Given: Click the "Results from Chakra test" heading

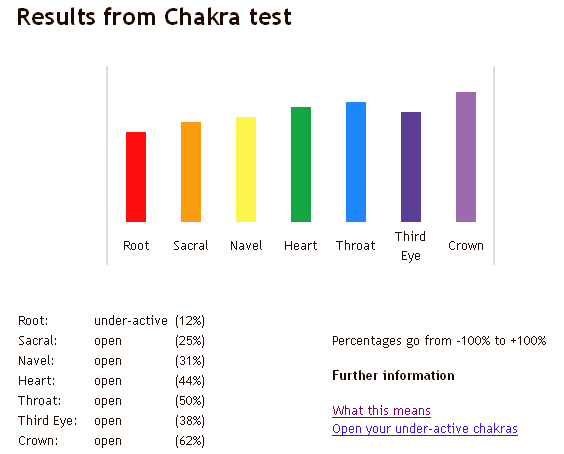Looking at the screenshot, I should pos(154,17).
